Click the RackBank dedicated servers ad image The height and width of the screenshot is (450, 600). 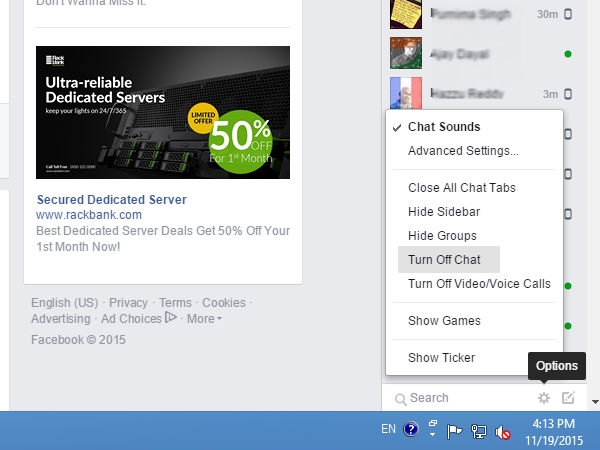[163, 112]
